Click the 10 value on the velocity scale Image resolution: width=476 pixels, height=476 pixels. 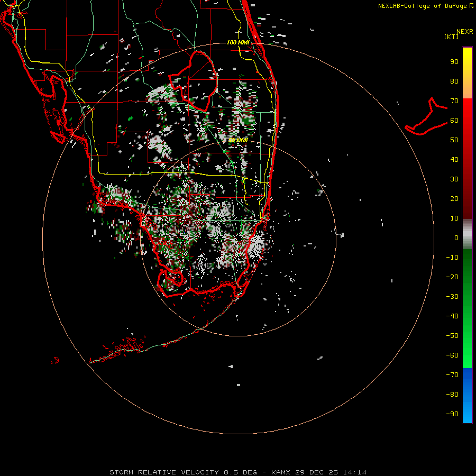pyautogui.click(x=454, y=218)
